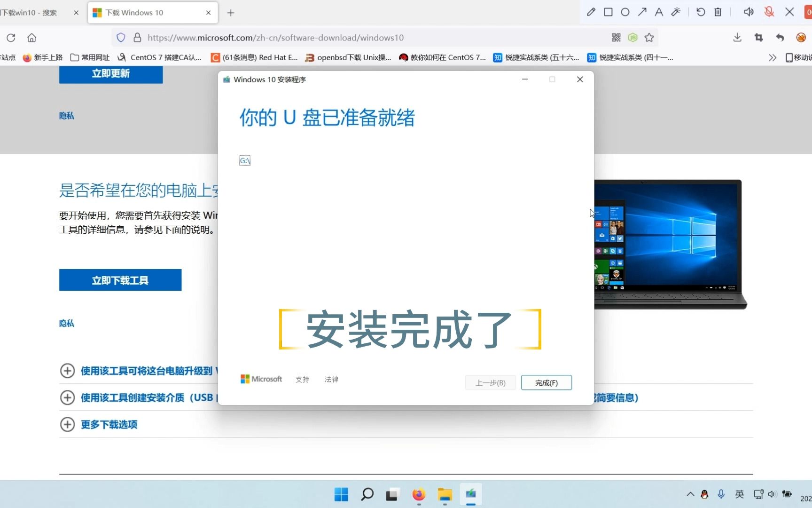The image size is (812, 508).
Task: Open Firefox from the taskbar
Action: [418, 495]
